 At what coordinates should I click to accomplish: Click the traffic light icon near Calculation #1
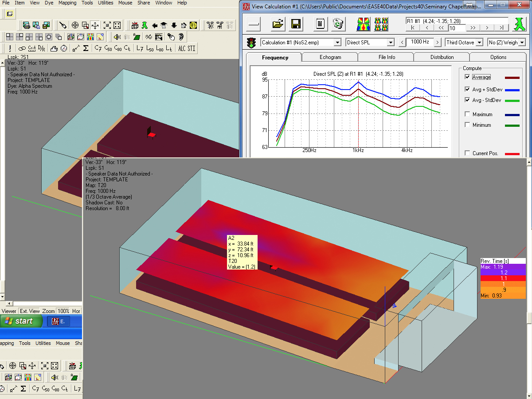(x=251, y=42)
